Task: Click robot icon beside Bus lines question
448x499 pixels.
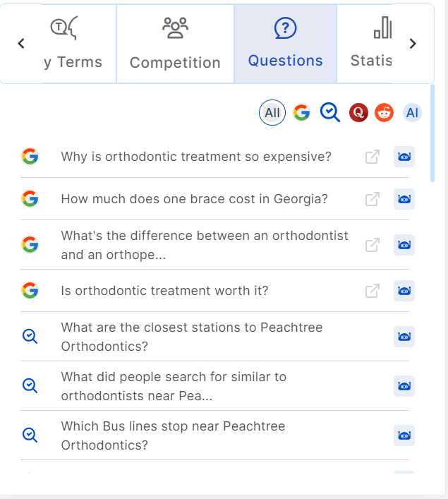Action: pos(404,435)
